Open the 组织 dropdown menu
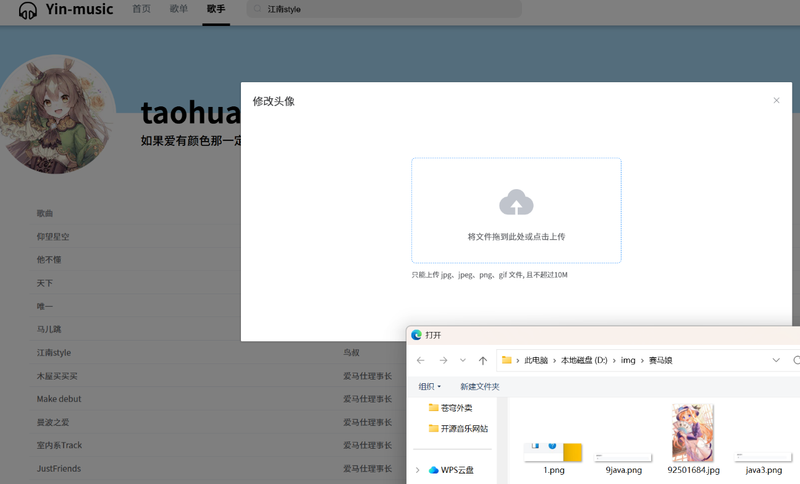The height and width of the screenshot is (484, 800). pyautogui.click(x=430, y=386)
